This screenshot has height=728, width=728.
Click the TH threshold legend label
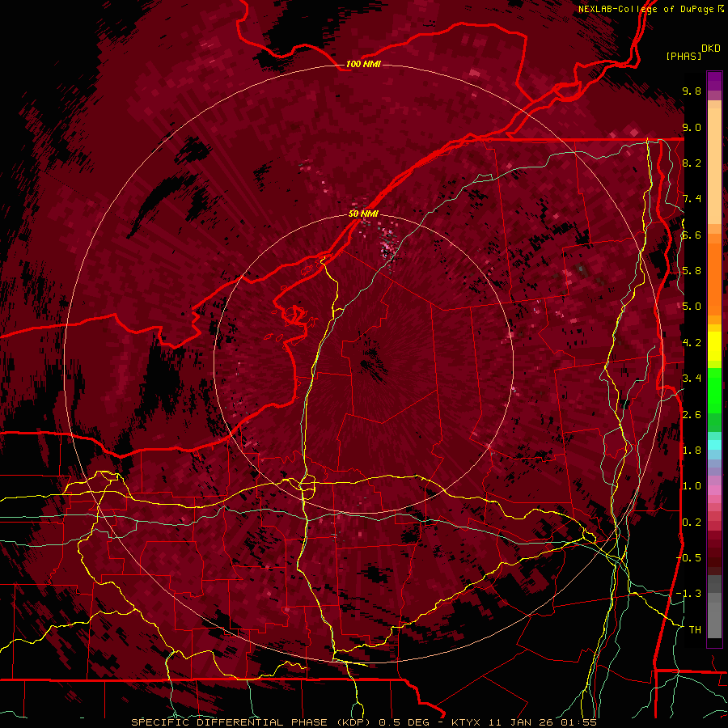tap(695, 630)
